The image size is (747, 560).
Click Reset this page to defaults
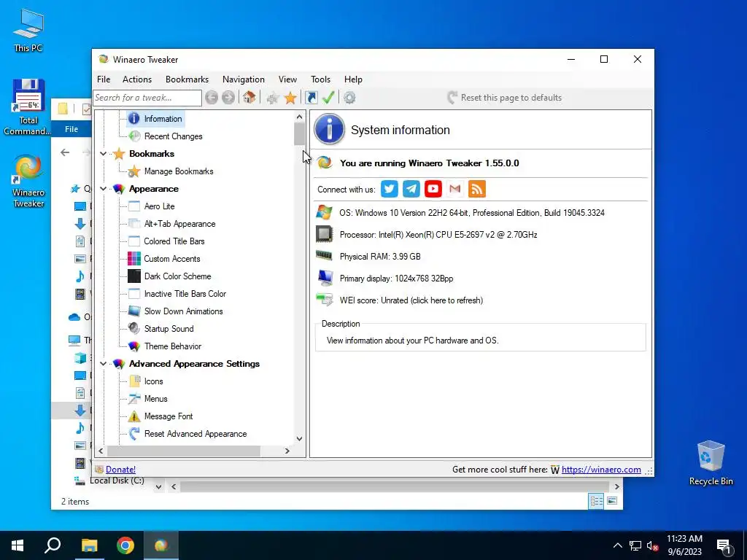pyautogui.click(x=505, y=98)
